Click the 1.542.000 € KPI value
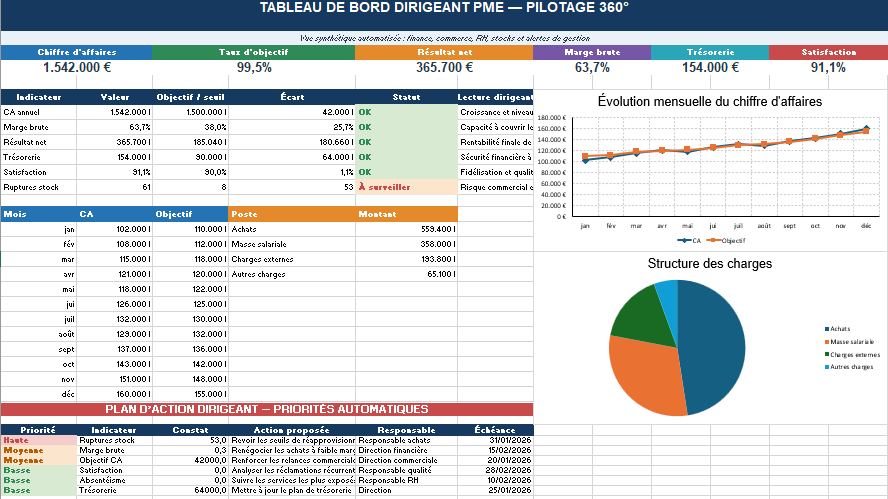Screen dimensions: 888x499 coord(76,67)
